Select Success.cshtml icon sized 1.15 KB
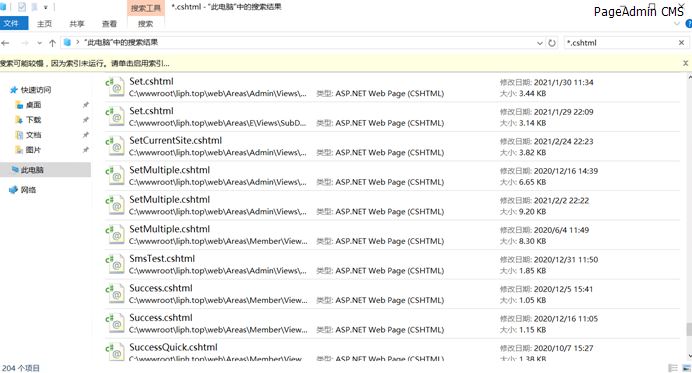 [115, 324]
